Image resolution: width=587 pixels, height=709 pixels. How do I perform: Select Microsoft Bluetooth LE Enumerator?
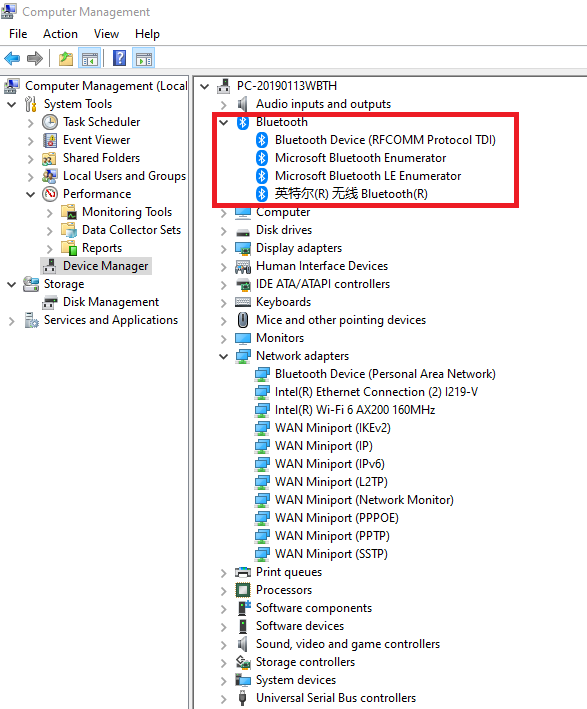(368, 176)
